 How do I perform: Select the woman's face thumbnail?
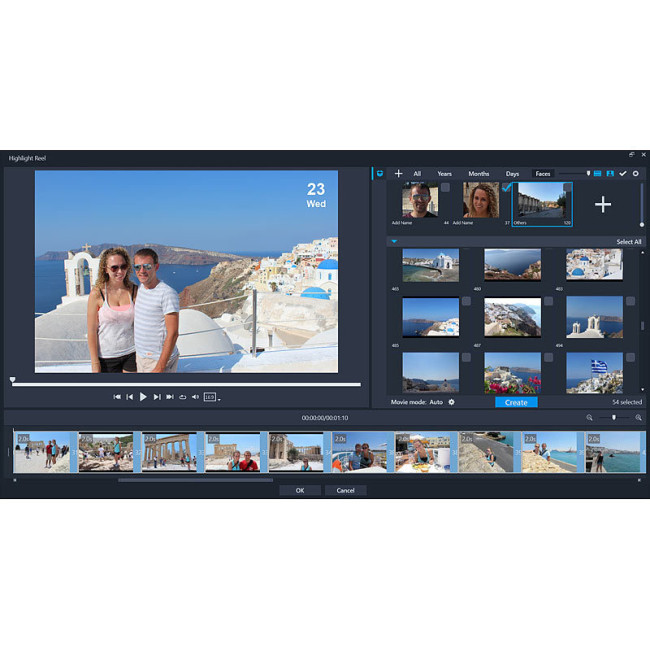481,200
